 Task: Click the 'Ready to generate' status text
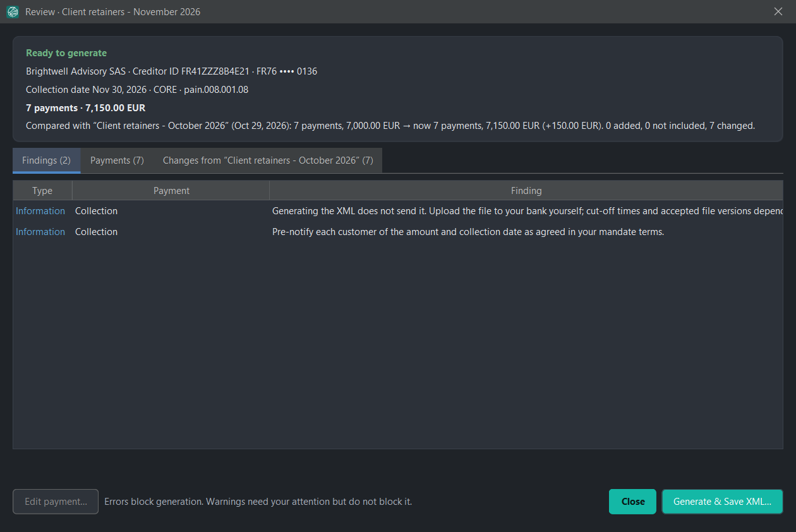click(66, 53)
